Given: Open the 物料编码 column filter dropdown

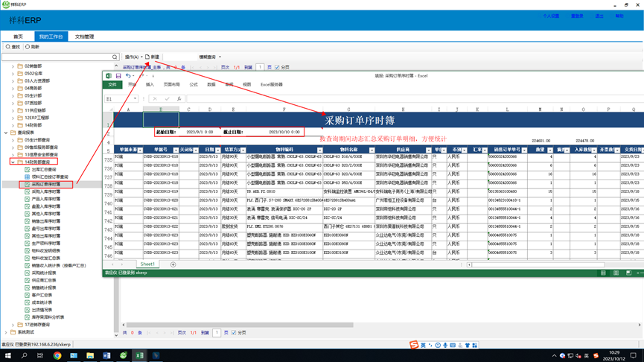Looking at the screenshot, I should 319,150.
